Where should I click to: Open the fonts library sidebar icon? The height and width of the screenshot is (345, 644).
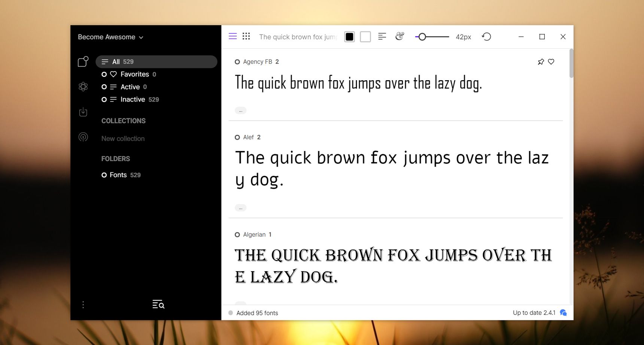[83, 61]
